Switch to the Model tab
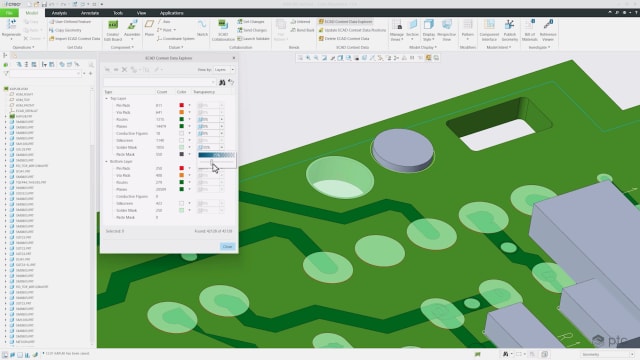The height and width of the screenshot is (360, 640). coord(32,13)
